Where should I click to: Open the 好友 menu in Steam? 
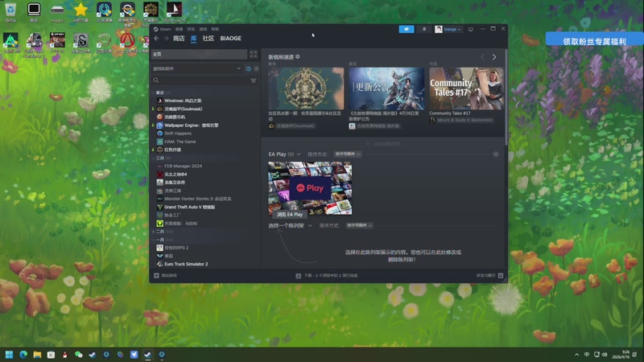pos(191,29)
